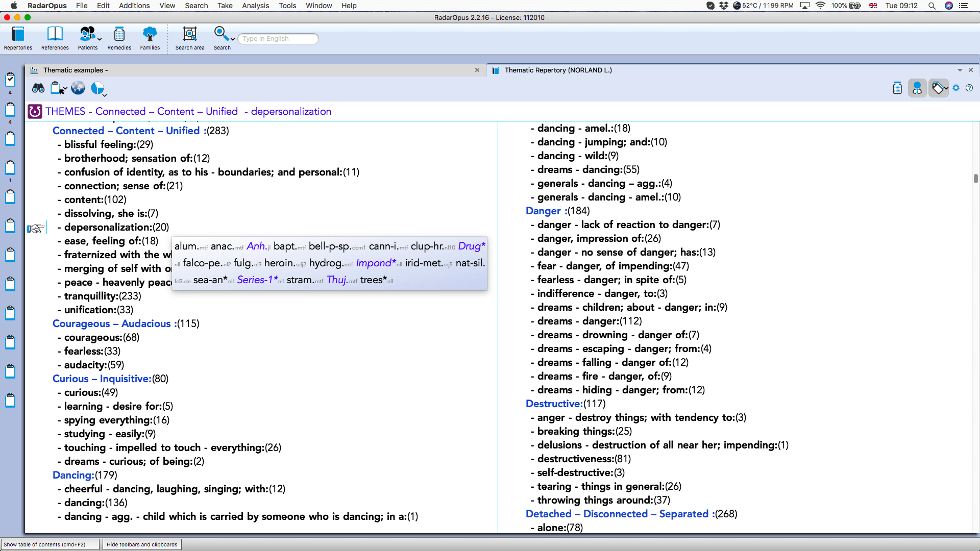Viewport: 980px width, 551px height.
Task: Open the Search options dropdown arrow
Action: pos(233,39)
